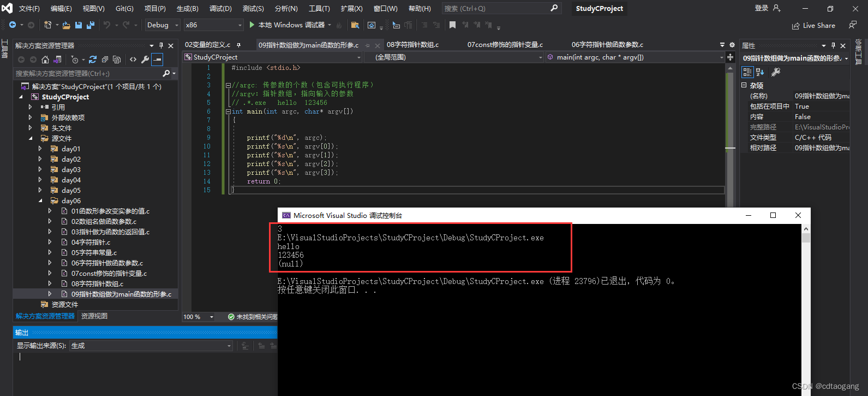Click the navigate backward arrow icon
This screenshot has height=396, width=868.
[13, 25]
